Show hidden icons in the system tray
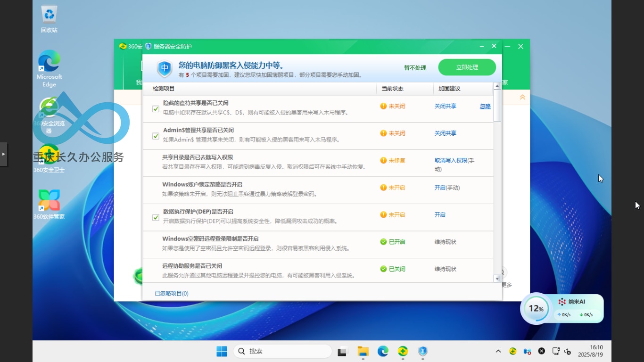 [x=498, y=351]
